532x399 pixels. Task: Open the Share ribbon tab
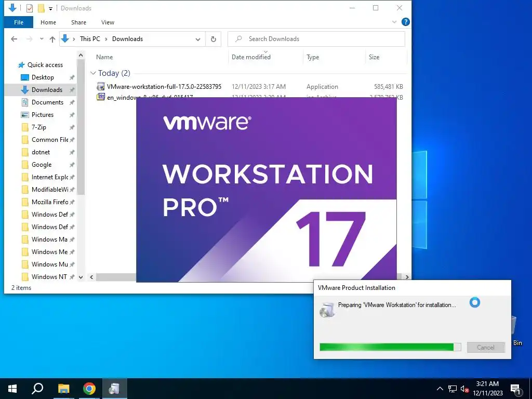(78, 22)
